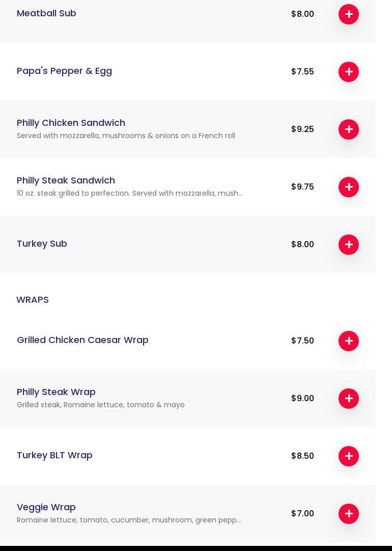The height and width of the screenshot is (551, 392).
Task: Add Papa's Pepper & Egg to order
Action: pyautogui.click(x=349, y=72)
